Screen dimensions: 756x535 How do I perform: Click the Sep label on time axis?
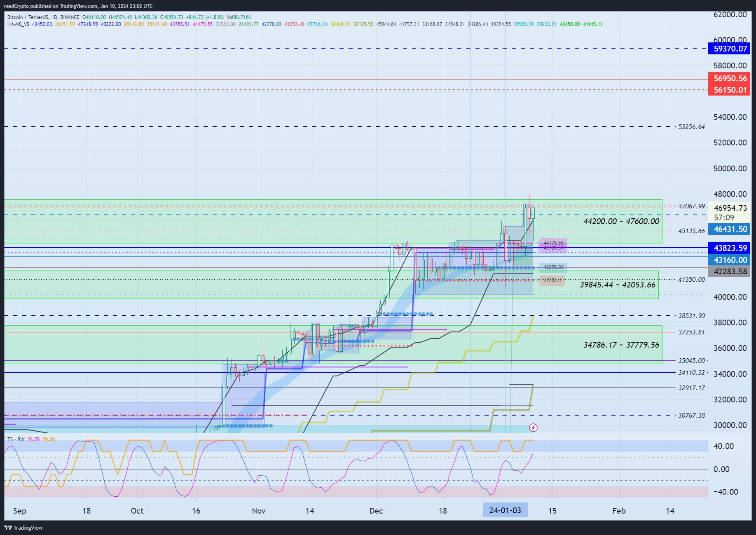click(20, 511)
